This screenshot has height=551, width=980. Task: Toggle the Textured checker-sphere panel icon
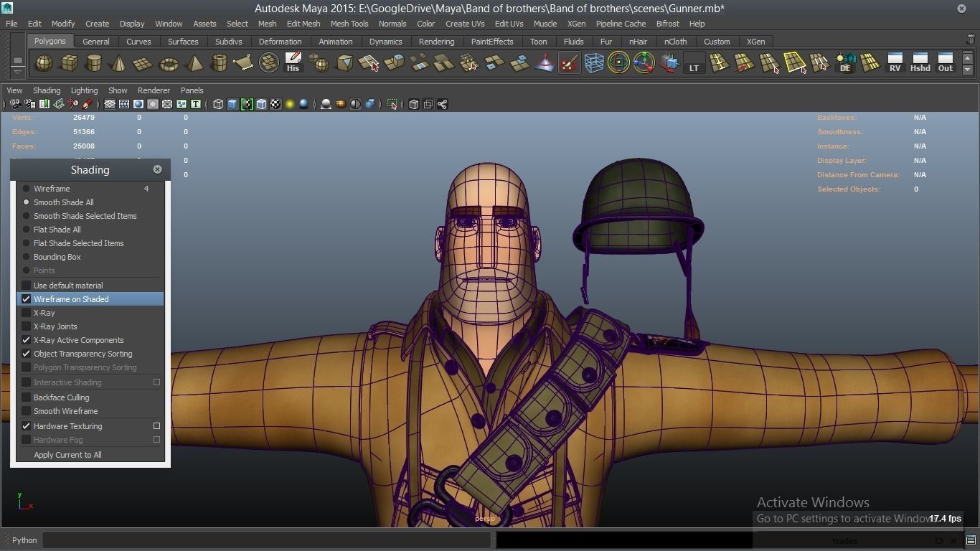275,104
